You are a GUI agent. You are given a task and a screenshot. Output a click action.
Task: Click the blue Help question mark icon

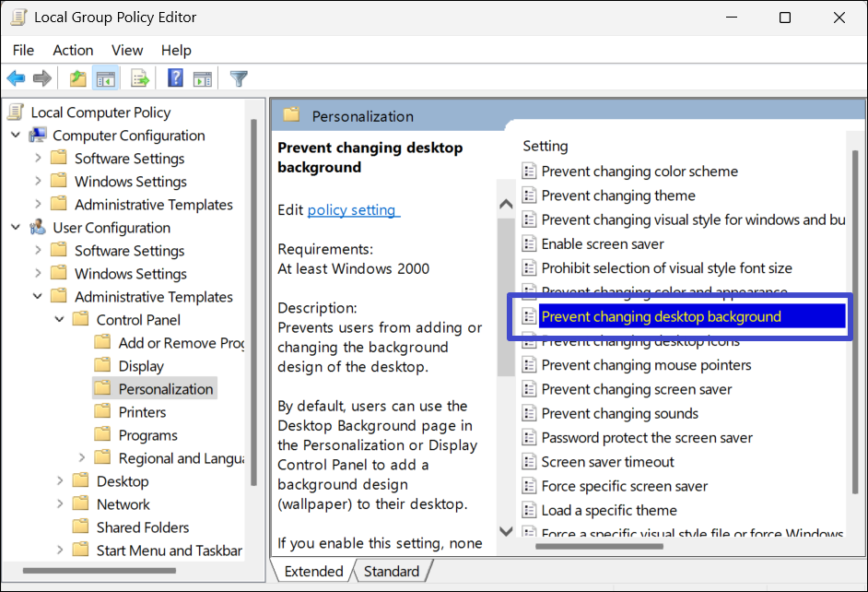[175, 79]
